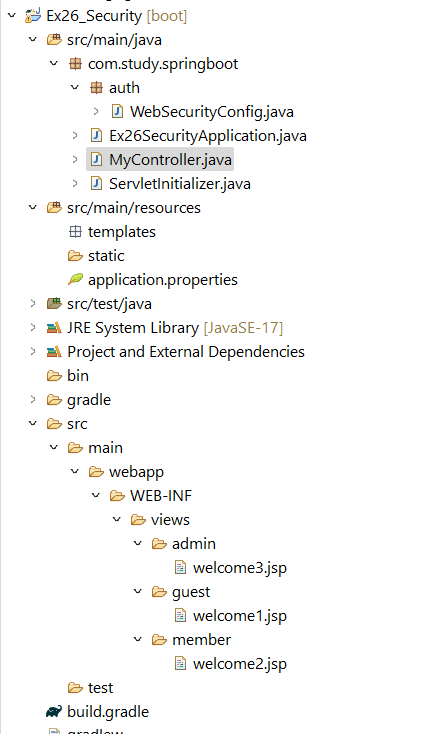Click the application.properties leaf icon
This screenshot has width=427, height=734.
[x=75, y=279]
